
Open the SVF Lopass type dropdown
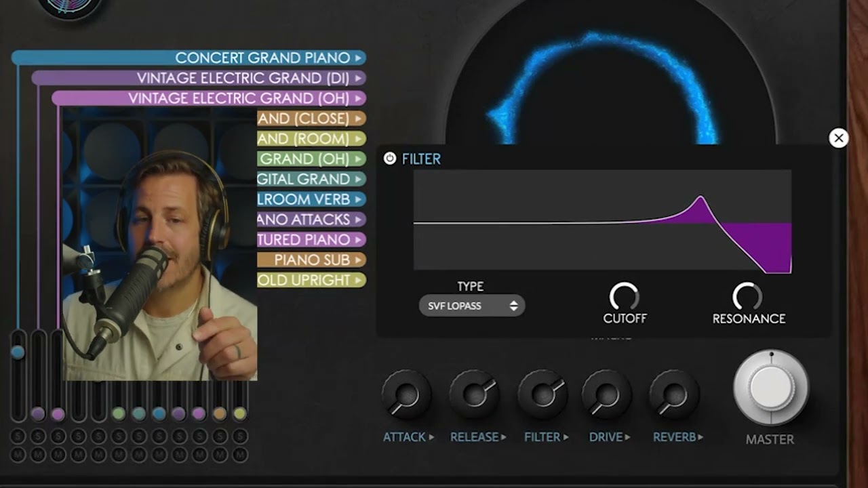471,306
